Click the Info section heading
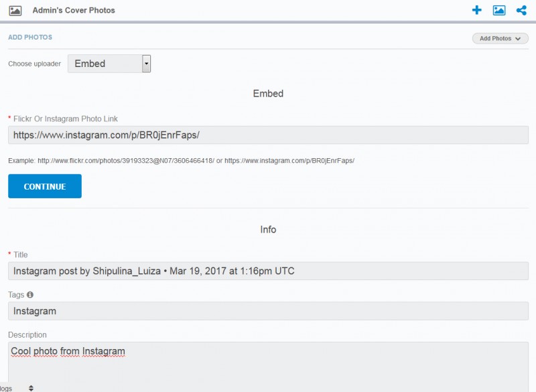536x392 pixels. (x=268, y=229)
